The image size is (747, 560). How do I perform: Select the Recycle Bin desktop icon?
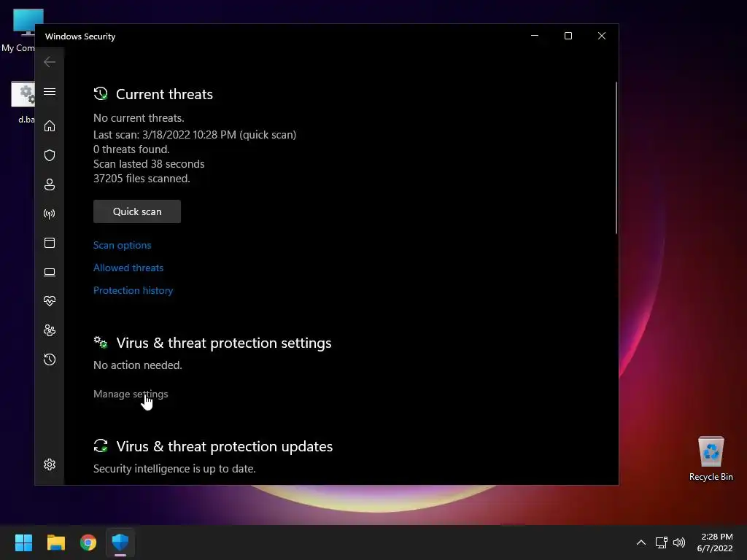[711, 459]
